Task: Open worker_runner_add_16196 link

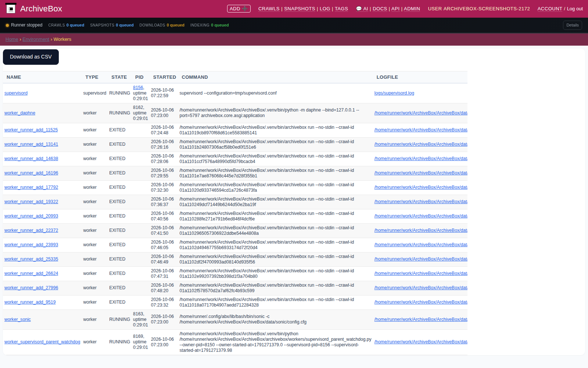Action: click(x=31, y=173)
